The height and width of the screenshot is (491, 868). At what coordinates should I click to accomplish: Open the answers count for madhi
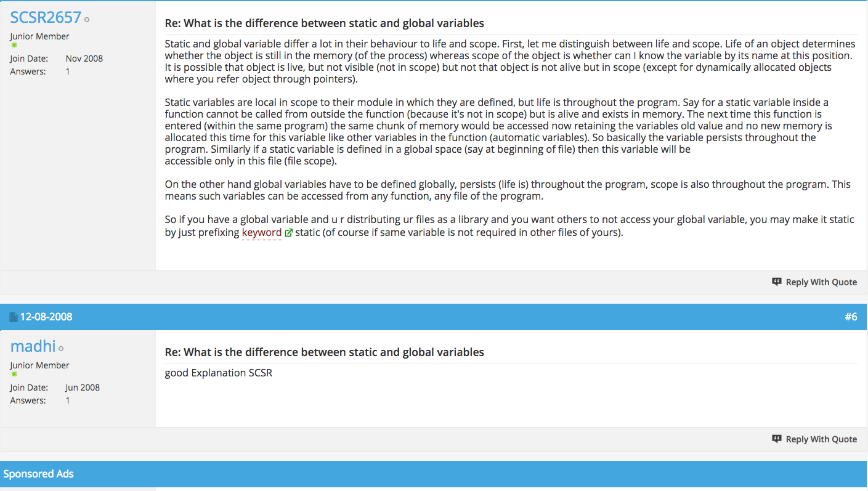68,400
